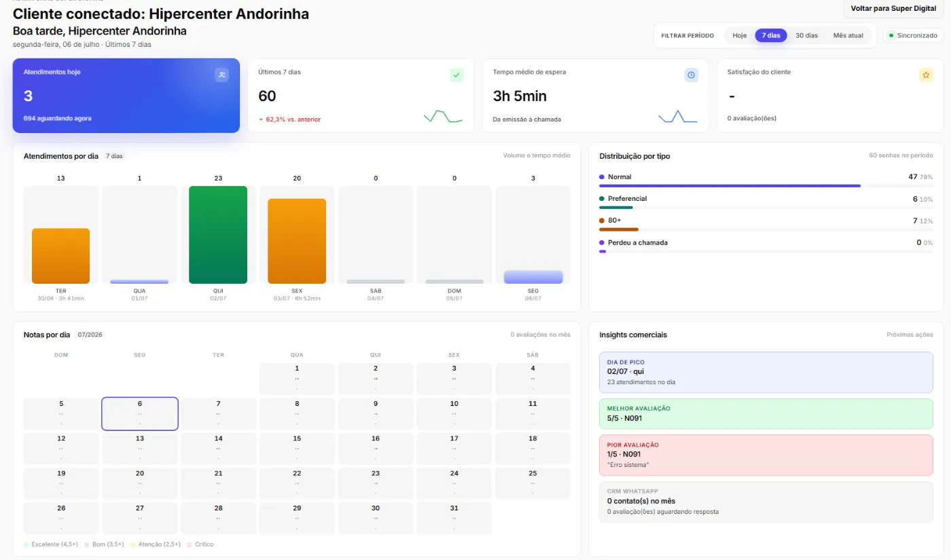Open calendar day 20 in Notas por dia

click(140, 484)
